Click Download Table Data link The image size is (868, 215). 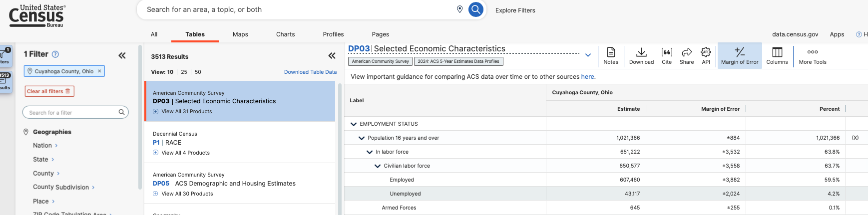(x=310, y=72)
